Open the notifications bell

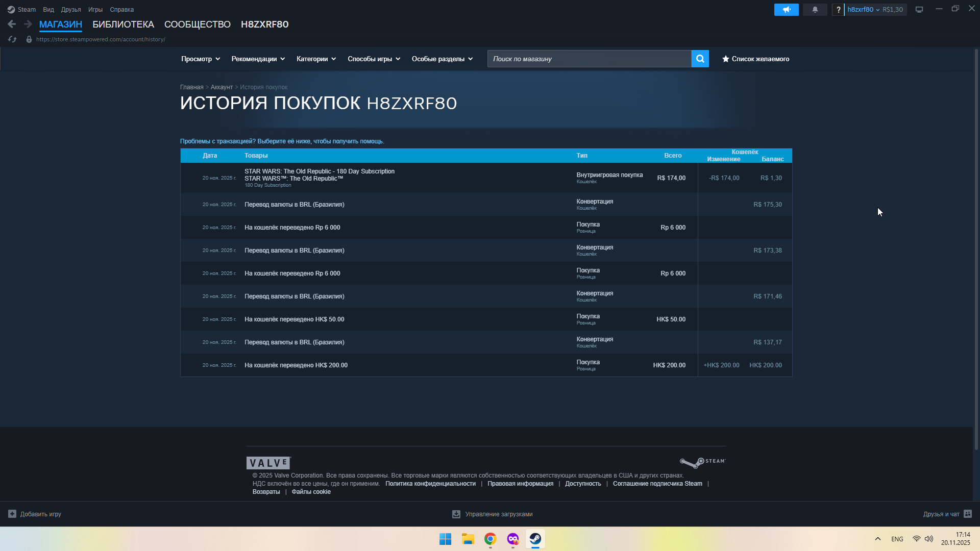point(815,10)
